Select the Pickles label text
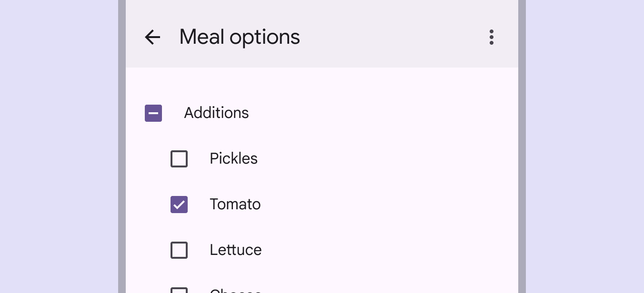Viewport: 644px width, 293px height. pos(233,159)
